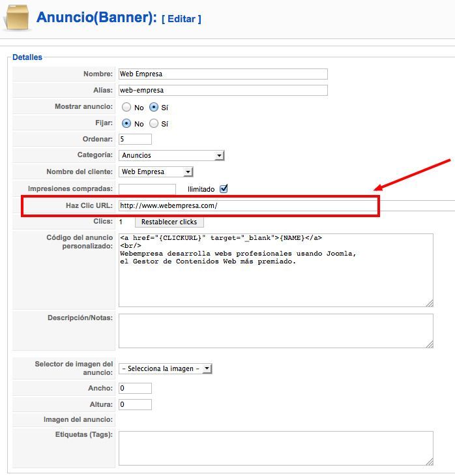The height and width of the screenshot is (476, 455).
Task: Click the 'Nombre del cliente:' label
Action: [x=80, y=171]
